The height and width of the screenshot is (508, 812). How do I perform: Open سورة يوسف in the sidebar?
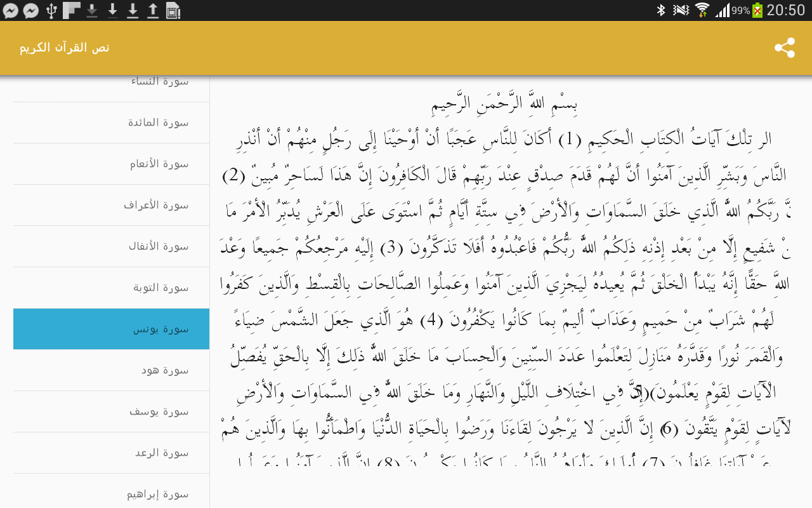pyautogui.click(x=111, y=411)
